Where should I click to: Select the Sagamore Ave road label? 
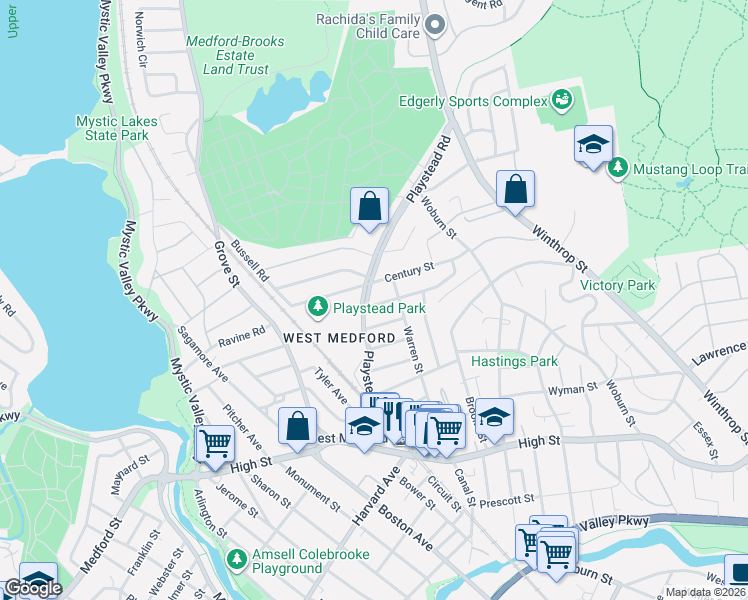tap(203, 354)
